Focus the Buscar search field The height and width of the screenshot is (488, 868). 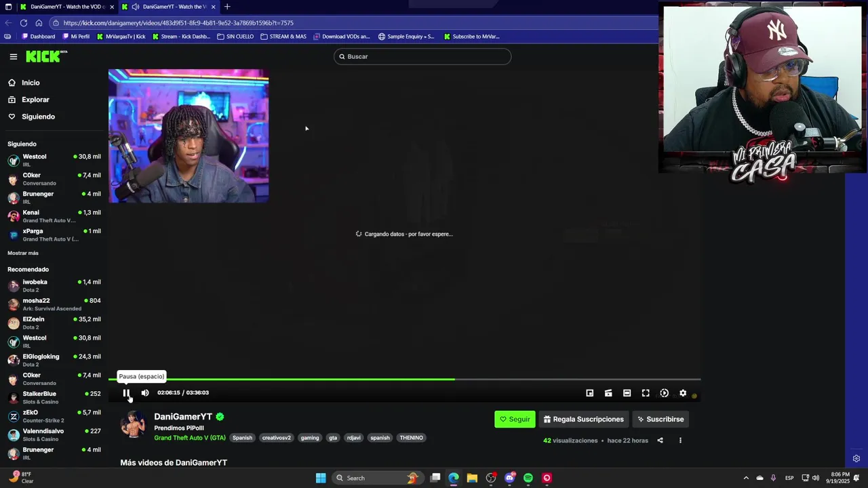coord(422,56)
